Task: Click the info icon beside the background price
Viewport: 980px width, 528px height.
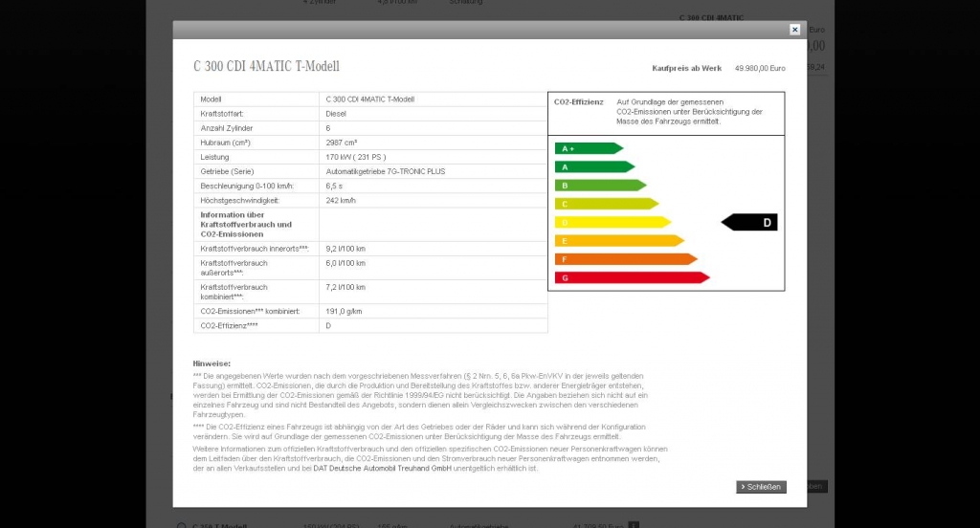Action: pyautogui.click(x=634, y=525)
